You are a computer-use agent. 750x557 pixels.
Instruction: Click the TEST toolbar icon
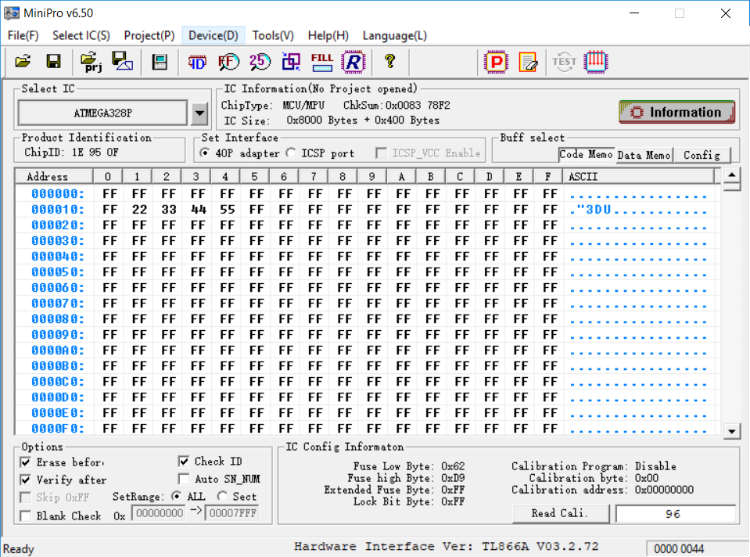coord(564,62)
